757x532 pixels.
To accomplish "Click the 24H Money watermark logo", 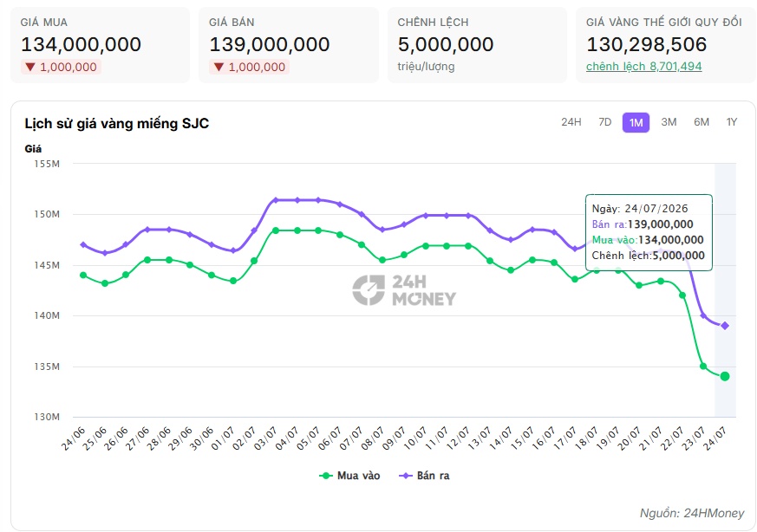I will tap(404, 290).
